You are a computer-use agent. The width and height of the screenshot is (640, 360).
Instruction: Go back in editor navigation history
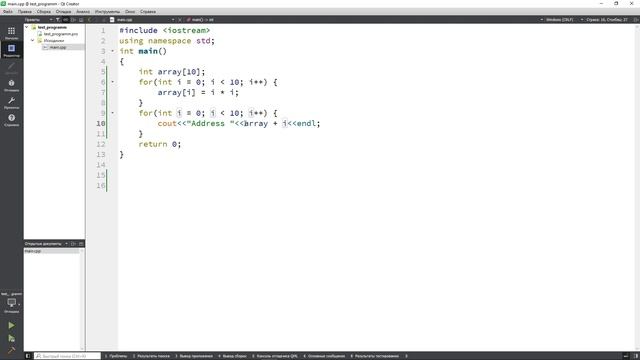coord(89,20)
